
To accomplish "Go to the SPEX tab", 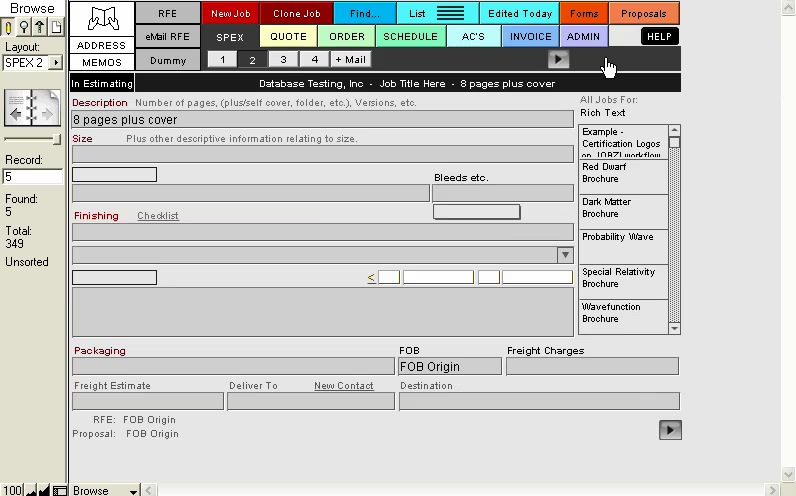I will click(230, 37).
